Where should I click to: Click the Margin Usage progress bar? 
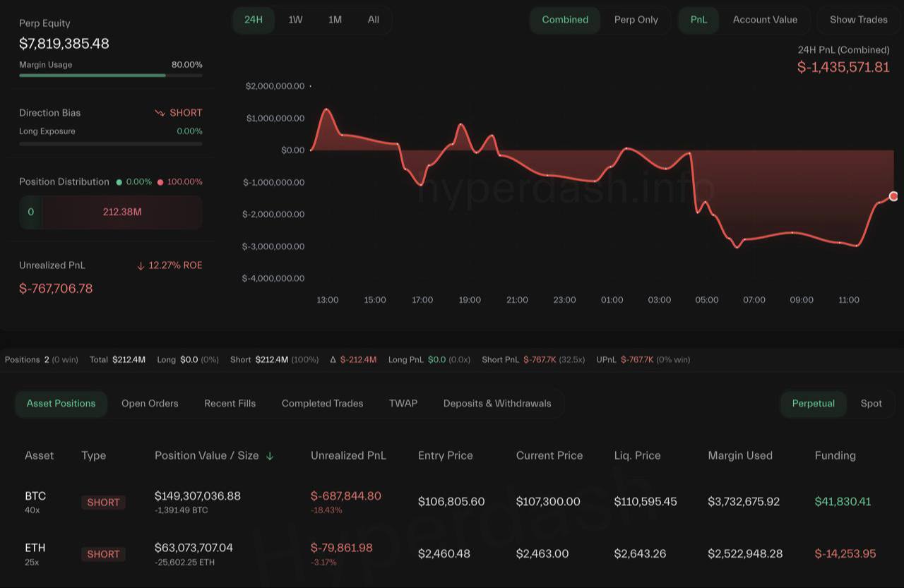coord(111,75)
